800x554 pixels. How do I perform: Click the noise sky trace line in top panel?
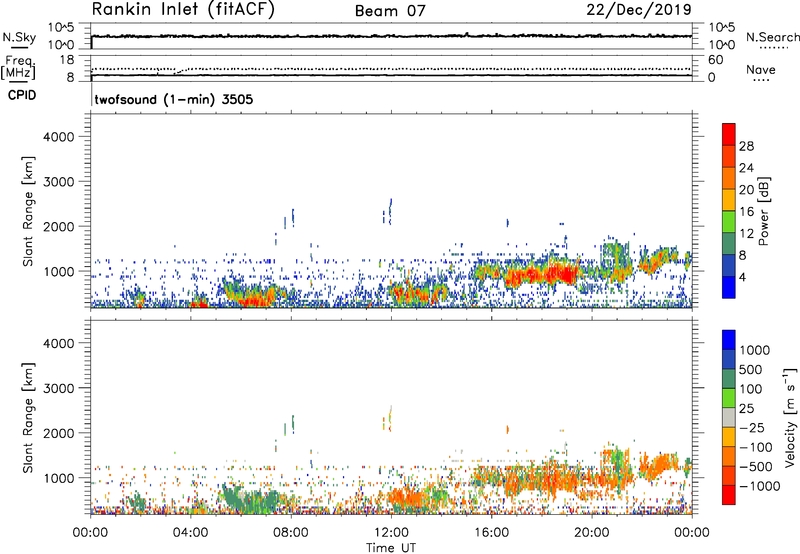click(x=391, y=36)
